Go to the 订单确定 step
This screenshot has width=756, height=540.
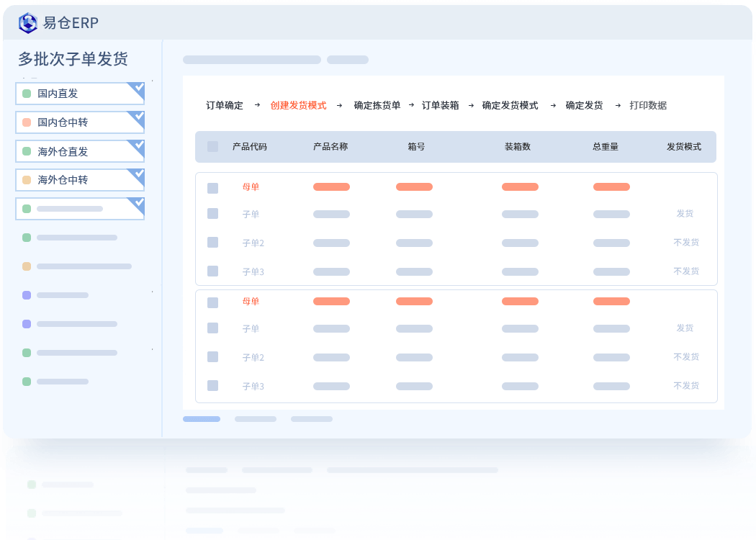click(x=225, y=105)
